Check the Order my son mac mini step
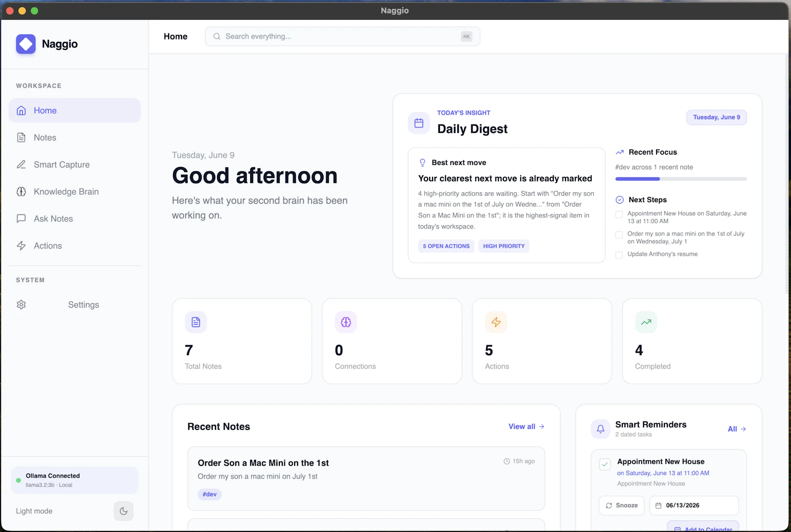Screen dimensions: 791x532 click(x=619, y=235)
